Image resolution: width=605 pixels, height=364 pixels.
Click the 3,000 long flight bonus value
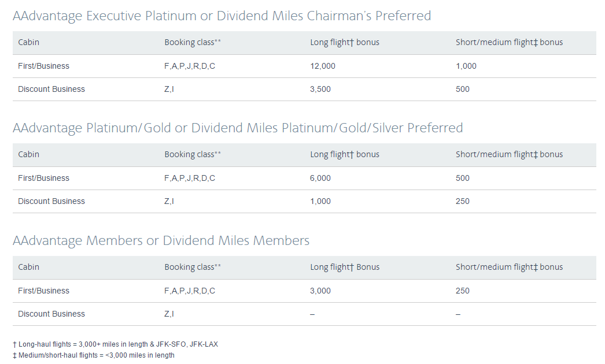tap(320, 291)
